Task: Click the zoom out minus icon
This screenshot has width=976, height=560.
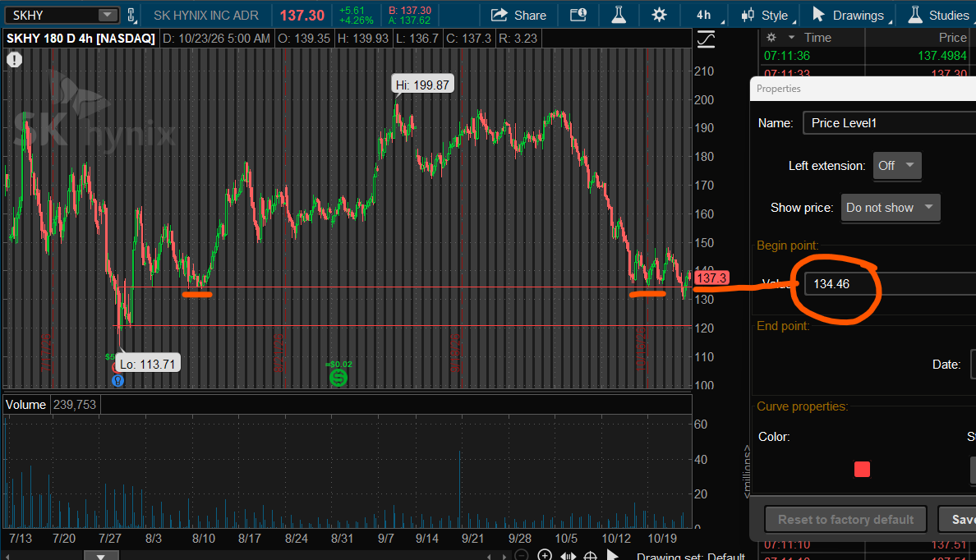Action: coord(523,555)
